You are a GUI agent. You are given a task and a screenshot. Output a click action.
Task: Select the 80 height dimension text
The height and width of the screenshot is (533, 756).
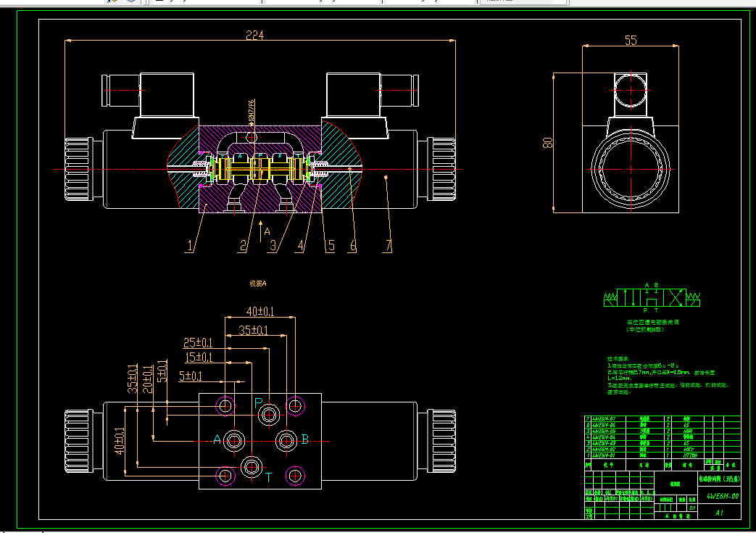tap(547, 143)
